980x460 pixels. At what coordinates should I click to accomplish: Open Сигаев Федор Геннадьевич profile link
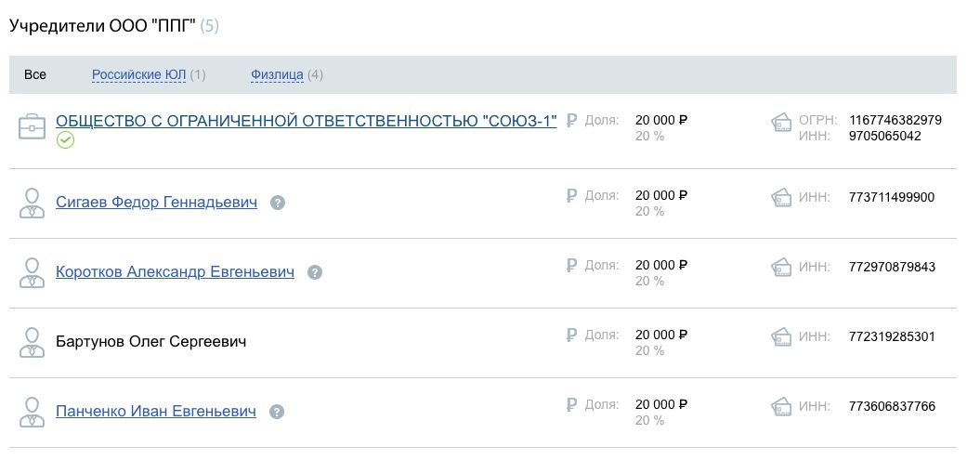tap(156, 202)
